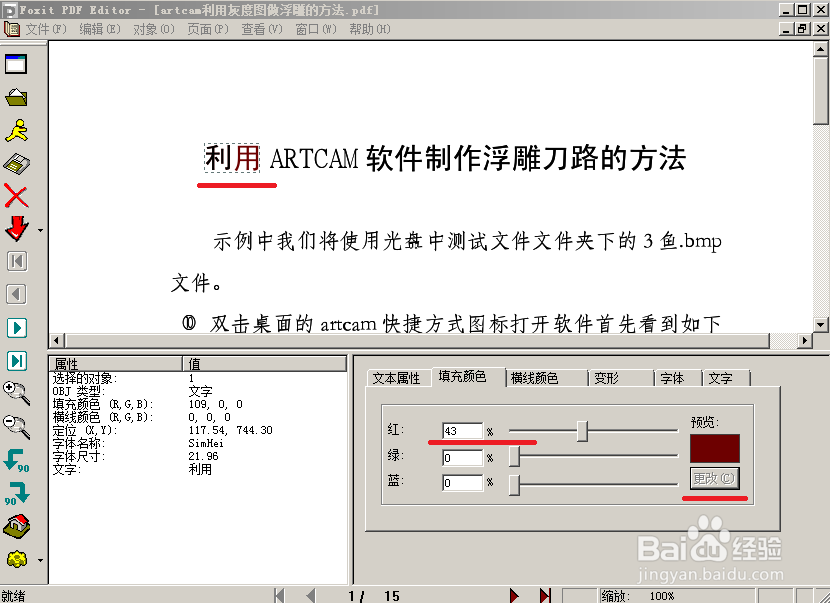This screenshot has width=830, height=603.
Task: Click the house icon in left toolbar
Action: [x=16, y=526]
